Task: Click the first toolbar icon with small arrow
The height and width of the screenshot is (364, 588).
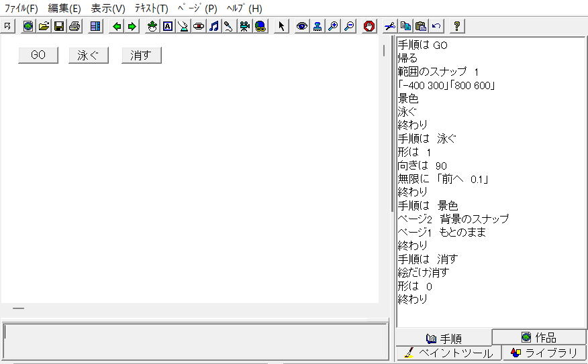Action: pyautogui.click(x=7, y=26)
